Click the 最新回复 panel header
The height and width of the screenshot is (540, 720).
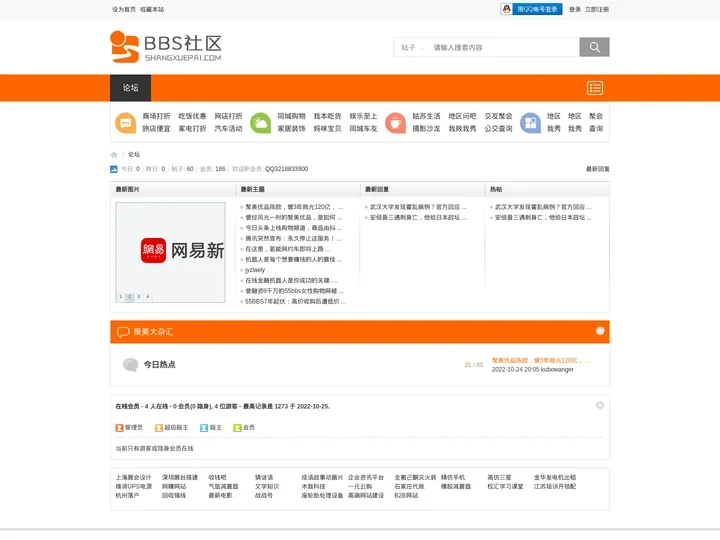[377, 189]
